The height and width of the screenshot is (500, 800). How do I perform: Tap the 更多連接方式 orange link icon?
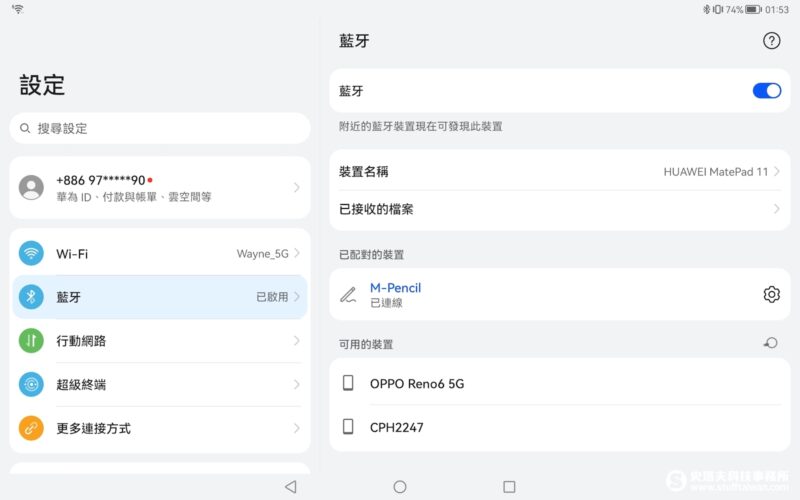pos(31,428)
